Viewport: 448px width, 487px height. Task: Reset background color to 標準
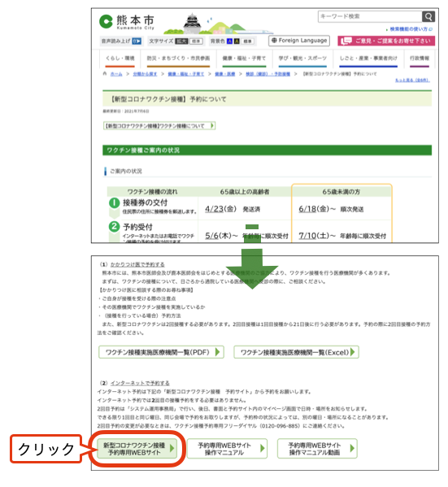[247, 41]
